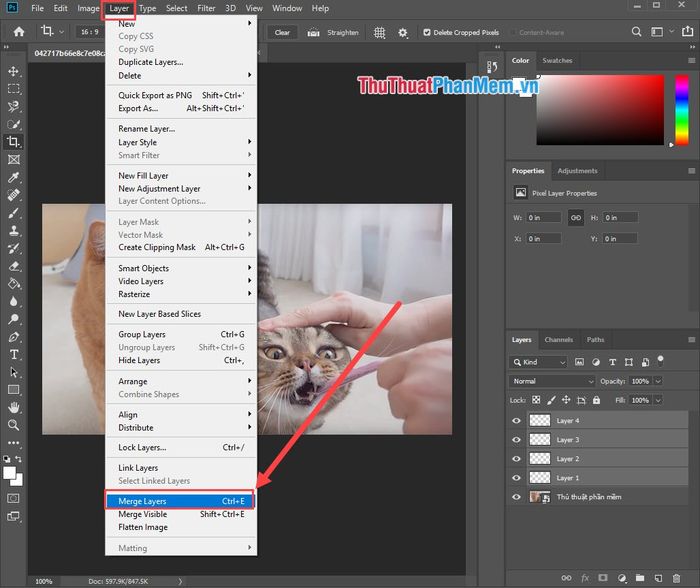Toggle Delete Cropped Pixels checkbox
The width and height of the screenshot is (700, 588).
[x=427, y=33]
